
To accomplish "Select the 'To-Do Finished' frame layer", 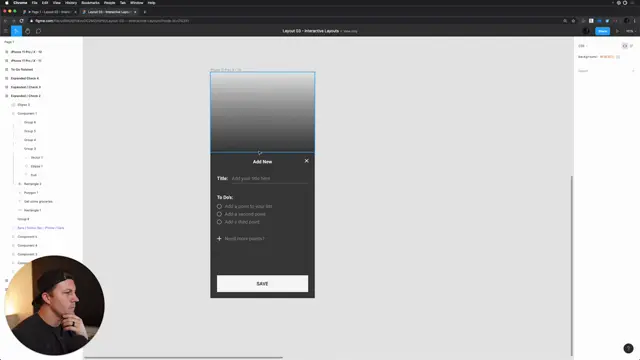I will [22, 69].
